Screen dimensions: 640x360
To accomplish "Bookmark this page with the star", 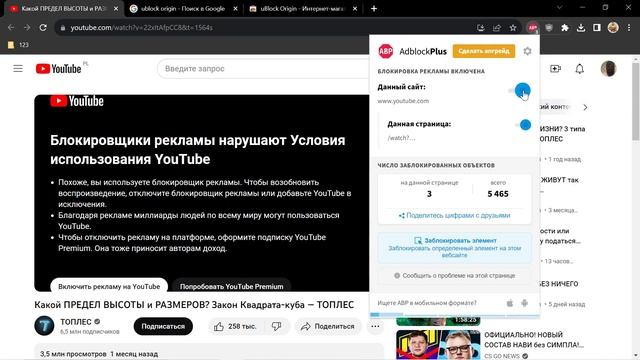I will pos(513,28).
